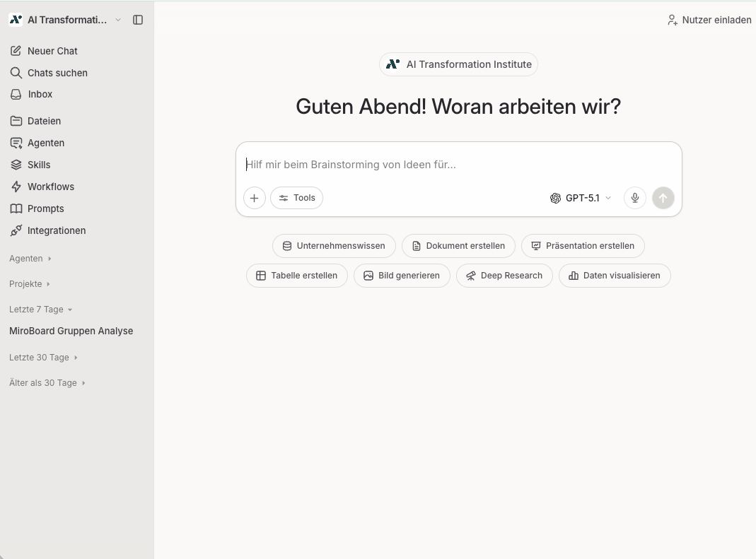Open Chats suchen
756x559 pixels.
pos(57,73)
